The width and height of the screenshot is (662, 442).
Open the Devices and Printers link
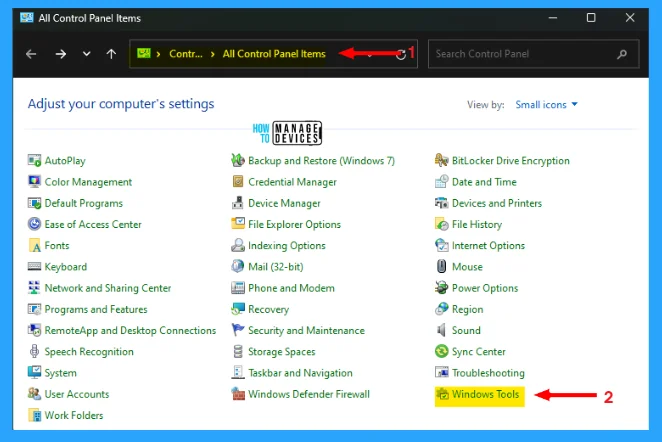pyautogui.click(x=496, y=203)
